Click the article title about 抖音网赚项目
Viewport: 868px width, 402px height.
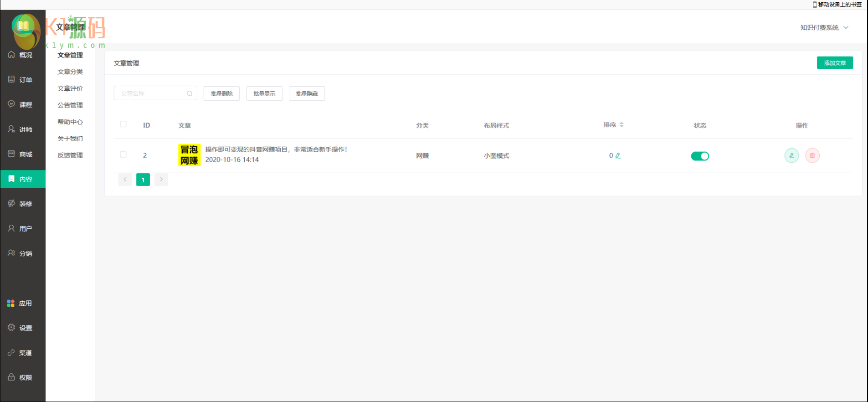click(276, 149)
